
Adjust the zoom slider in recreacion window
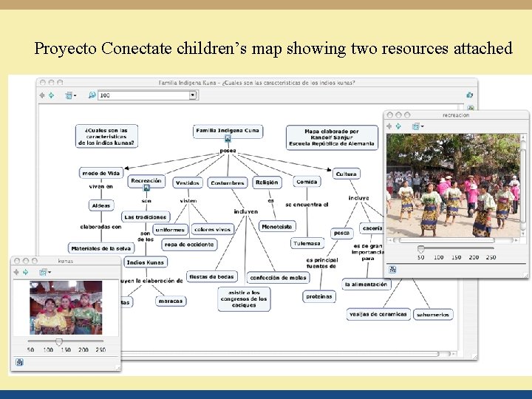pyautogui.click(x=420, y=249)
